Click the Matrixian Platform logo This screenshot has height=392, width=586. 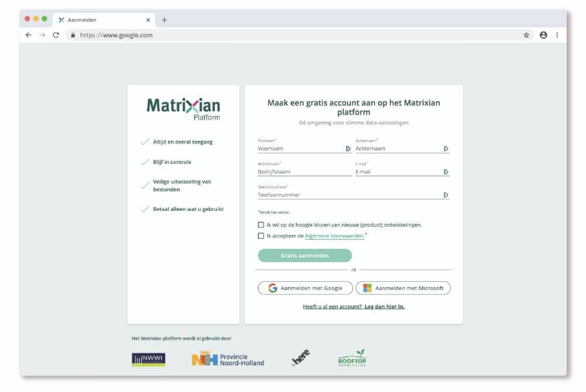[183, 109]
